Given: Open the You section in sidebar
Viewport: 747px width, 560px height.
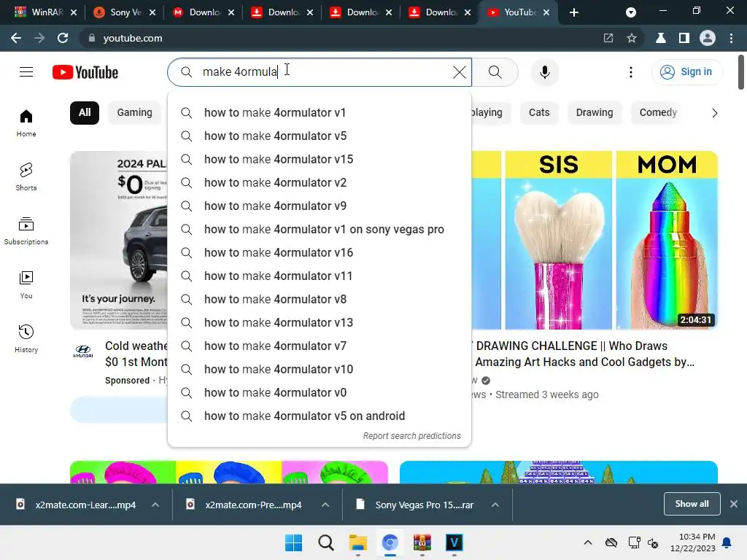Looking at the screenshot, I should [x=26, y=284].
